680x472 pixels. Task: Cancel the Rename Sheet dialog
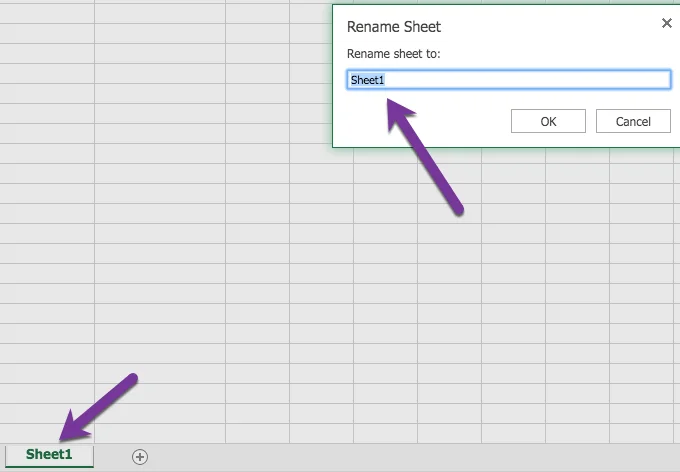(x=633, y=121)
